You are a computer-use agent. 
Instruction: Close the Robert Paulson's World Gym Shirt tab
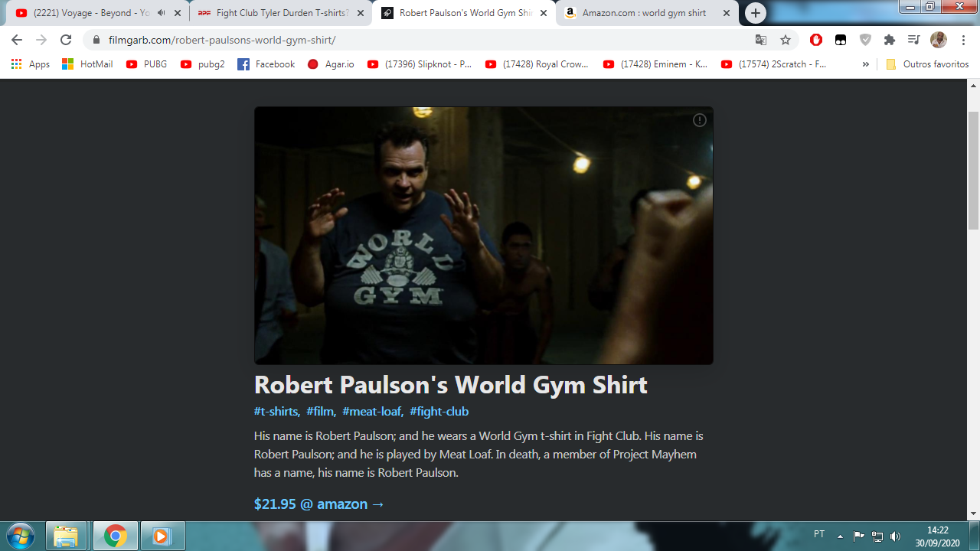544,13
